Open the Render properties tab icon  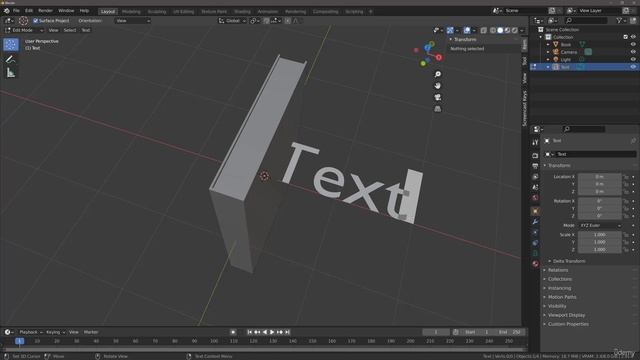point(535,156)
